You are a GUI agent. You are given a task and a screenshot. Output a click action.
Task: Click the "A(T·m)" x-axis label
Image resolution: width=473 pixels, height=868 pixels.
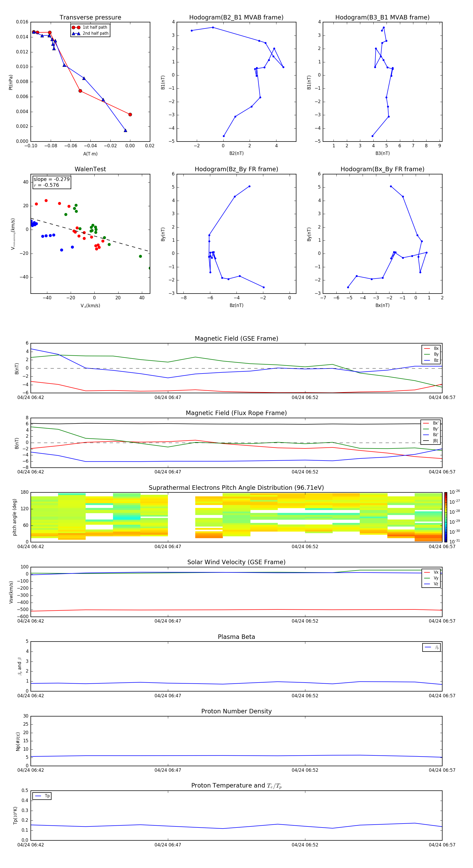[90, 154]
